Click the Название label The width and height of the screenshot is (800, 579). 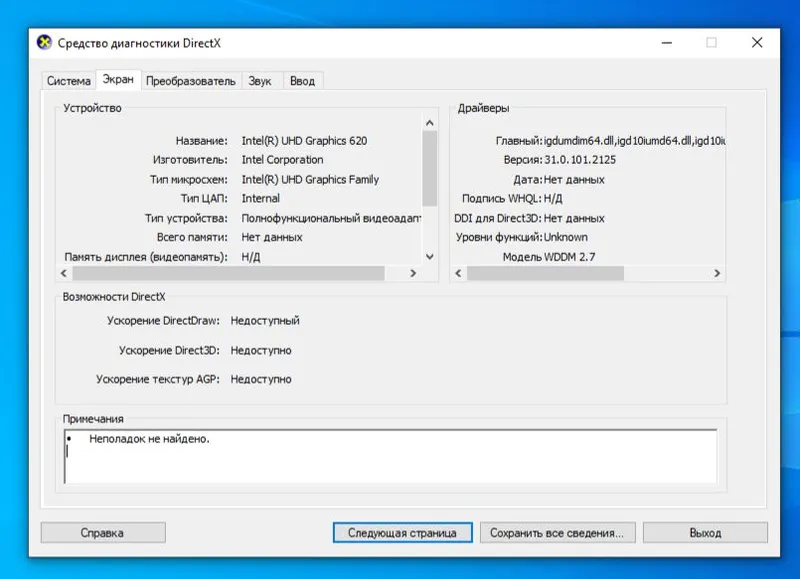coord(202,141)
